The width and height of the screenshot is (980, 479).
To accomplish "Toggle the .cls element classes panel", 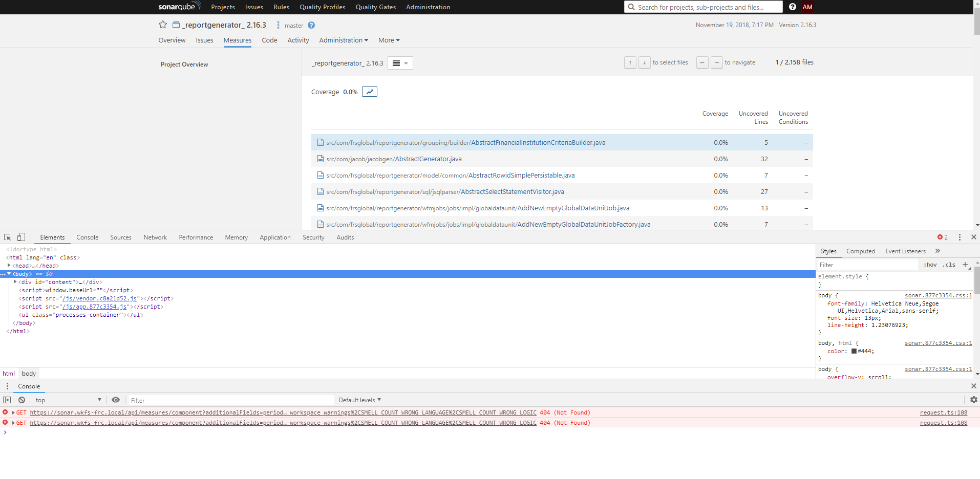I will pos(949,265).
